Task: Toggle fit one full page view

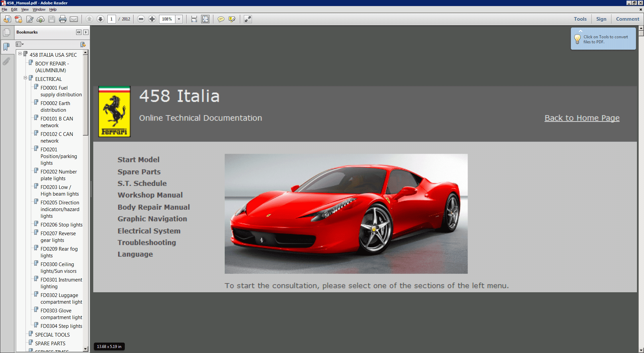Action: (205, 19)
